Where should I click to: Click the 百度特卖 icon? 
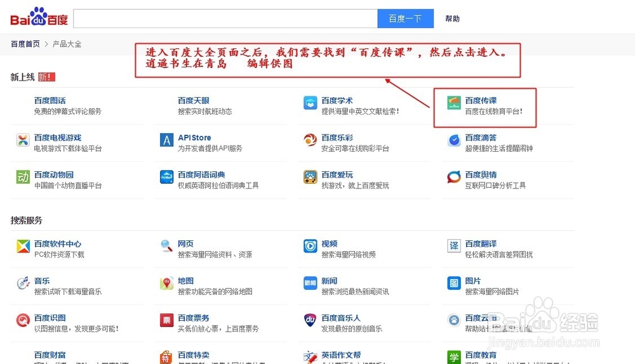(167, 357)
